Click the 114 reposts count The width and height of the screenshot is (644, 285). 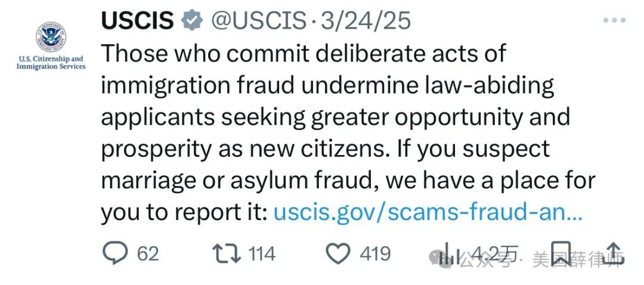[262, 254]
